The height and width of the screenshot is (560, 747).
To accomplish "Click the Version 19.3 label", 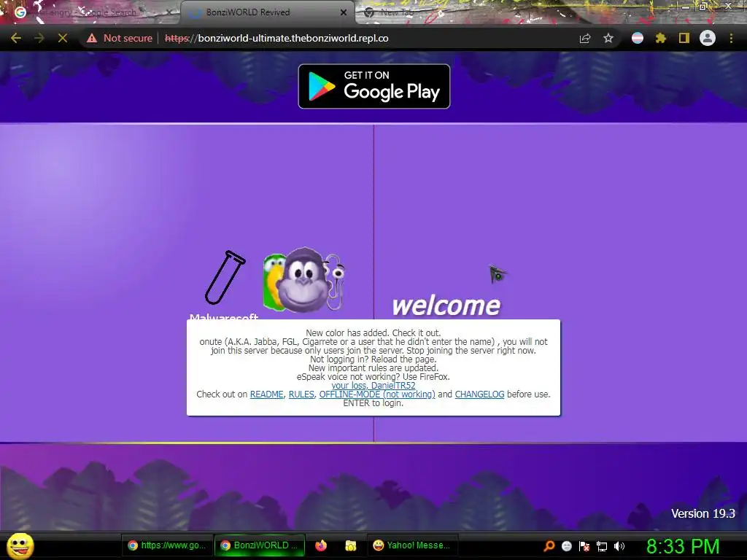I will tap(703, 513).
